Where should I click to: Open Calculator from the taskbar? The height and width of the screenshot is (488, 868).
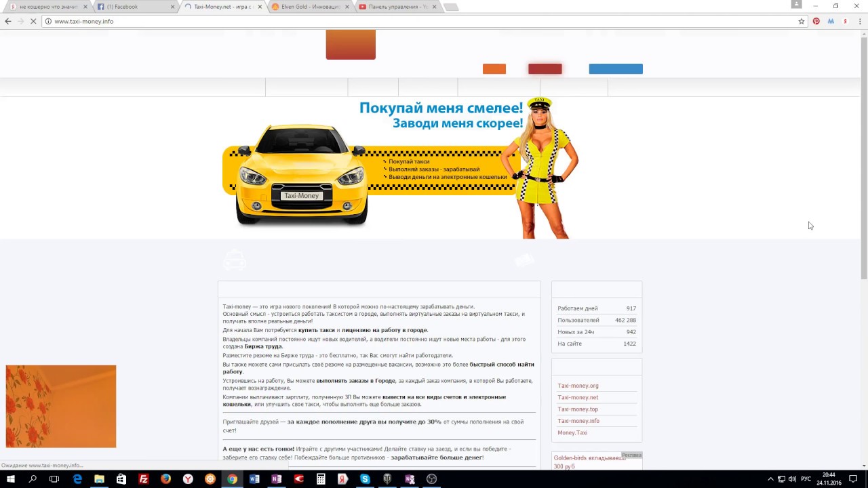tap(321, 479)
